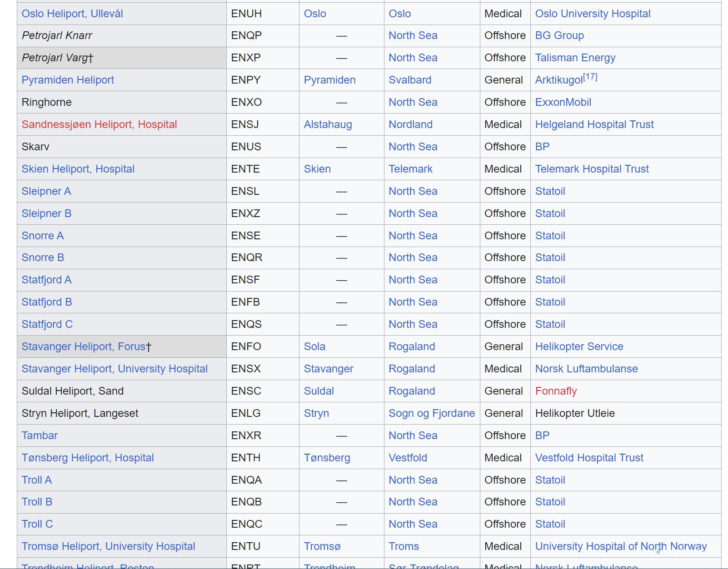Select the ENXO ICAO code cell

263,102
